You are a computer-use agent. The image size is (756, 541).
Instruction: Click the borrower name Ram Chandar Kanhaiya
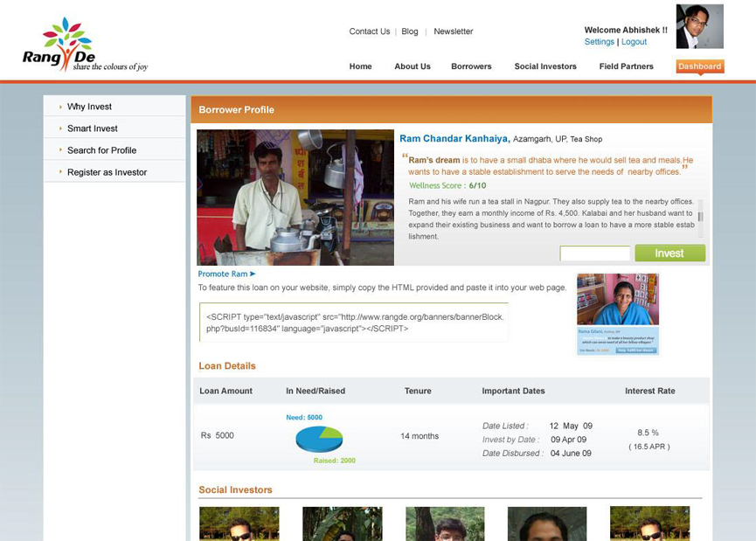tap(454, 139)
